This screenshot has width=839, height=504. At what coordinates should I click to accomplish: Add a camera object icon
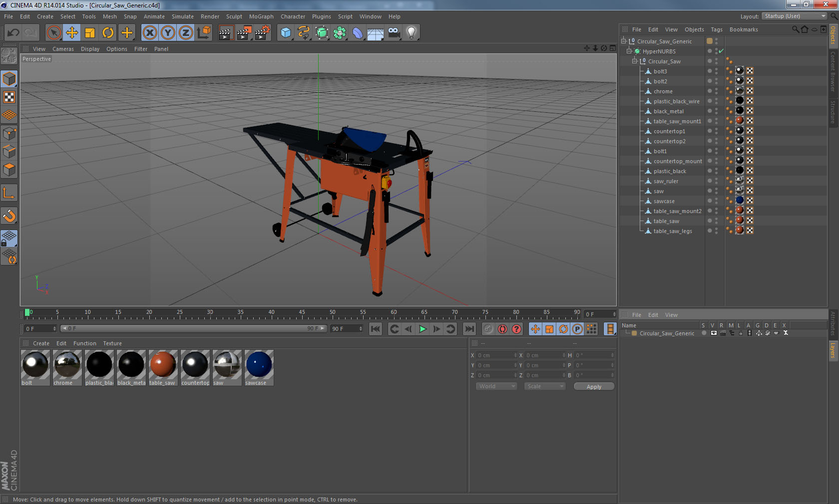[x=394, y=33]
